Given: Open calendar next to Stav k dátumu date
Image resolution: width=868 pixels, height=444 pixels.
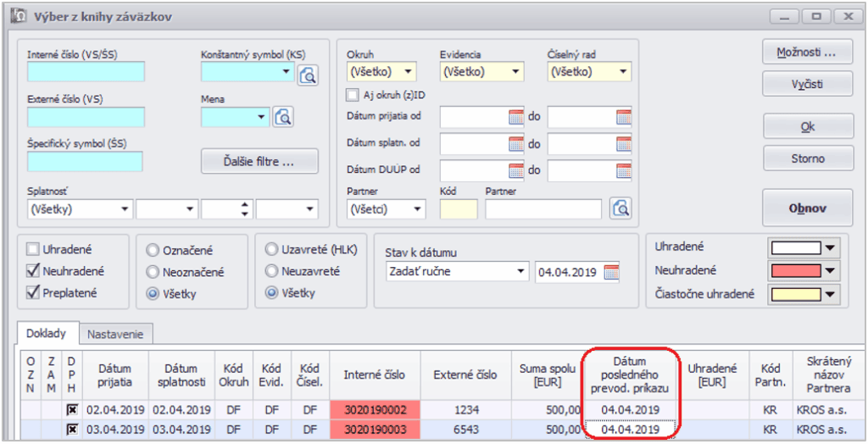Looking at the screenshot, I should pos(612,272).
